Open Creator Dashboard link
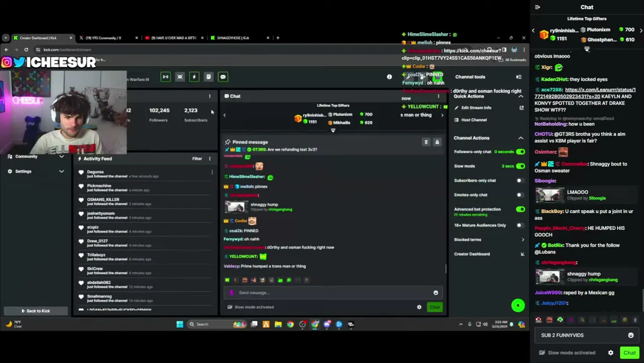Viewport: 644px width, 363px height. (x=488, y=254)
